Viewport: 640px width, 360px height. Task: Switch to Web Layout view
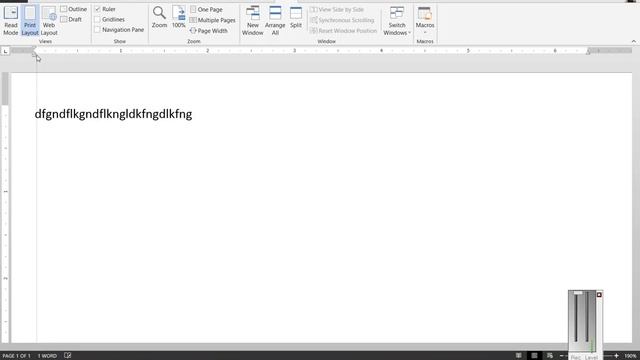click(49, 20)
